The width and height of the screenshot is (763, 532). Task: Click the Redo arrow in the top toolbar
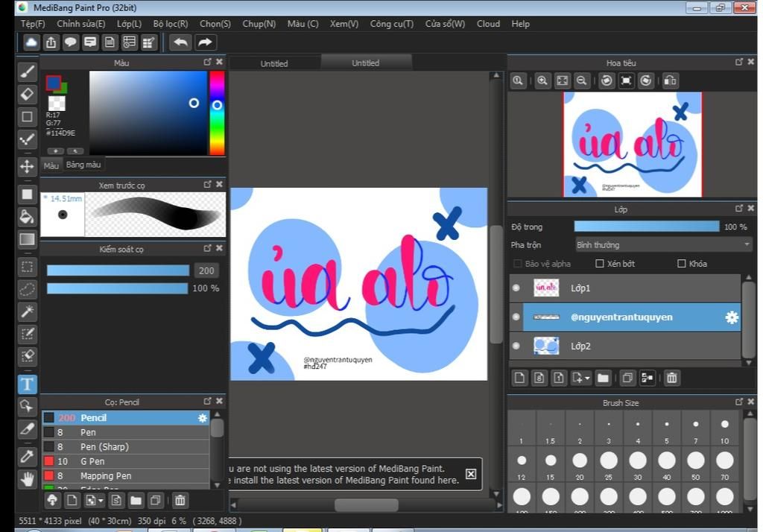206,42
